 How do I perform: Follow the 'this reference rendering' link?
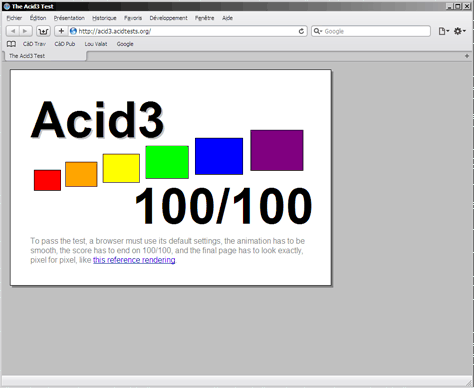134,260
